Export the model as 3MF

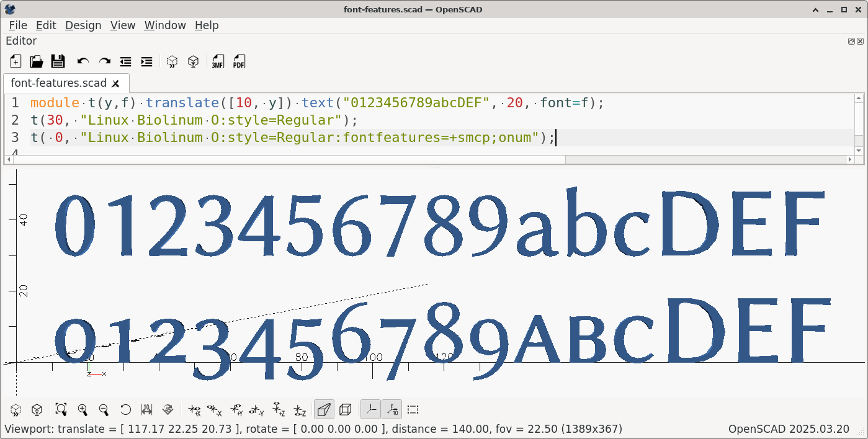[218, 61]
